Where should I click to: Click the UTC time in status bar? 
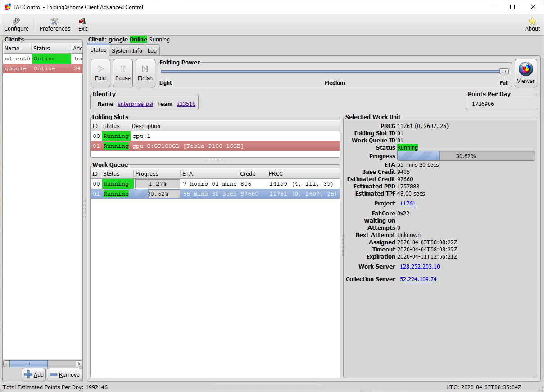click(x=483, y=387)
